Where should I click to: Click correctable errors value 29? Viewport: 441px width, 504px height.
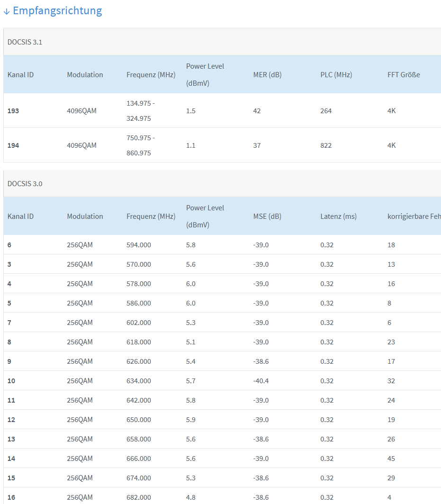click(x=391, y=478)
